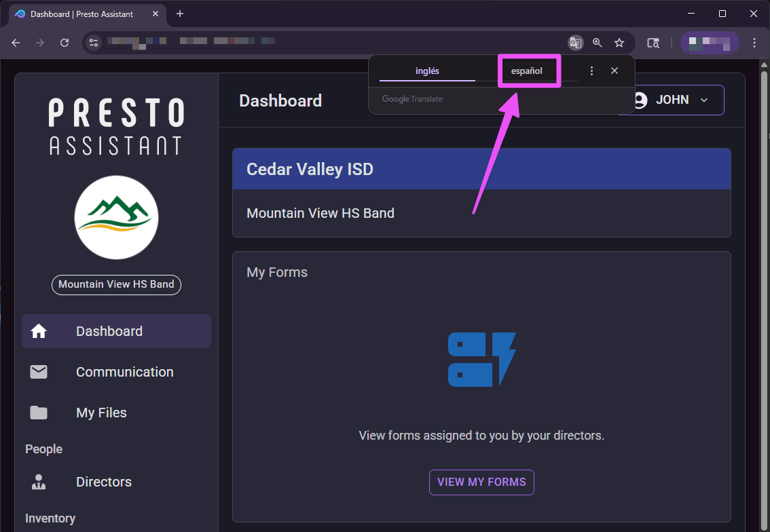Click the browser profile button
The width and height of the screenshot is (770, 532).
point(710,43)
